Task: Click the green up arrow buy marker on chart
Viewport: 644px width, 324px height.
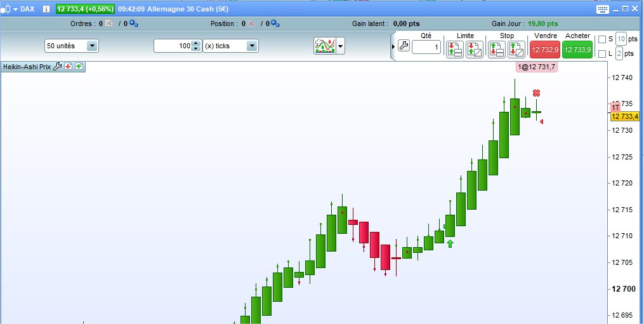Action: 450,244
